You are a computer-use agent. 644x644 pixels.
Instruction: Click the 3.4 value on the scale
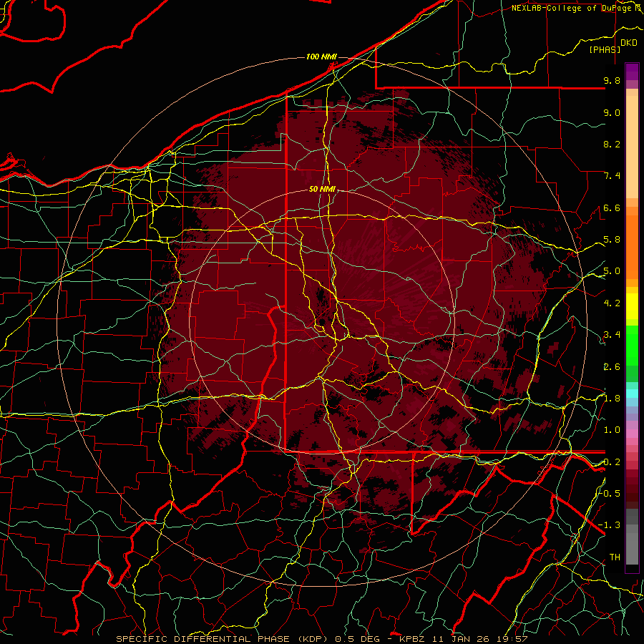(612, 335)
